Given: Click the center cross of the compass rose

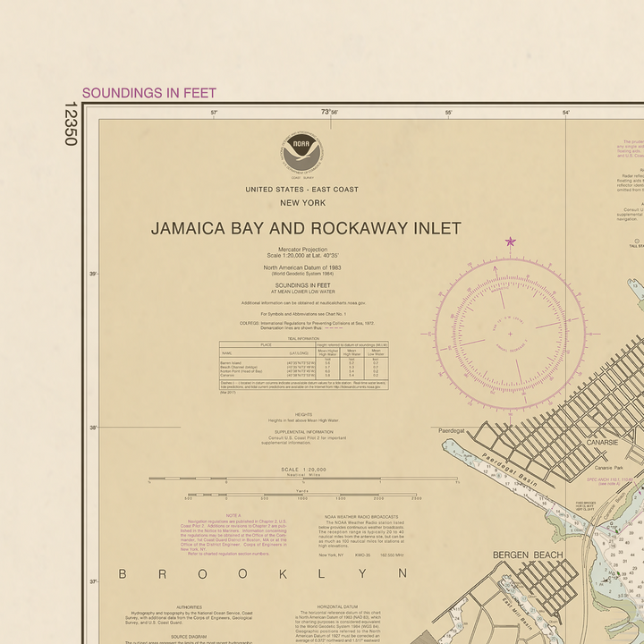Looking at the screenshot, I should tap(510, 334).
